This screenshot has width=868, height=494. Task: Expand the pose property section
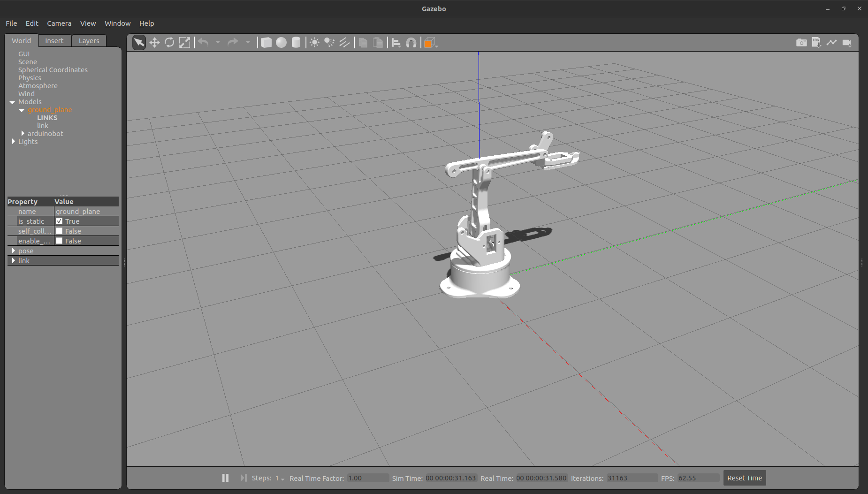point(14,251)
